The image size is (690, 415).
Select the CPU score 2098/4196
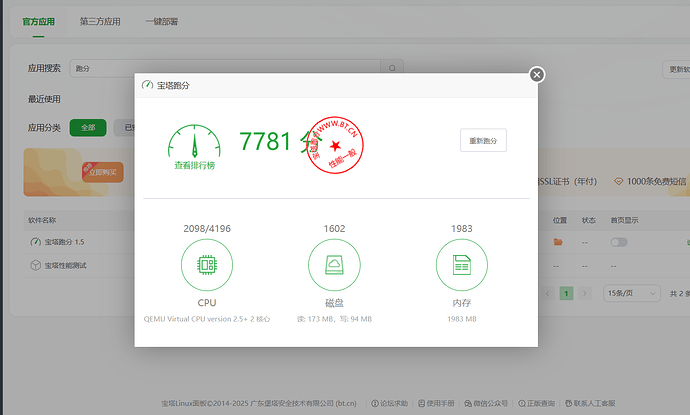pos(207,228)
